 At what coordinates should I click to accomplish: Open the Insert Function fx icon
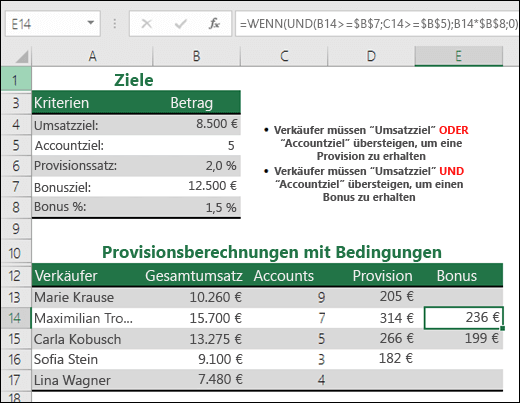coord(214,24)
